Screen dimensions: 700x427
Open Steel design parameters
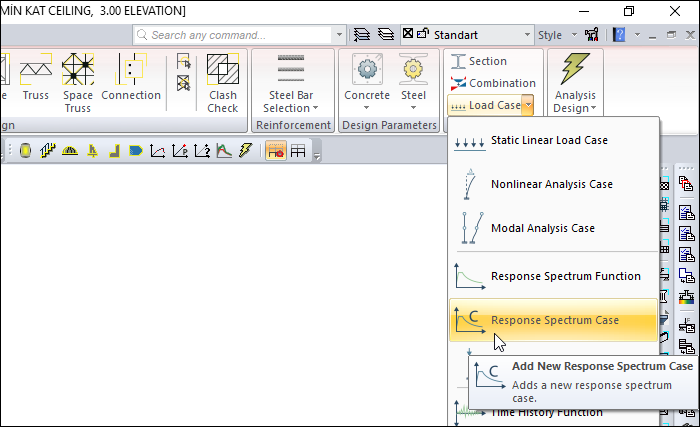(x=413, y=82)
